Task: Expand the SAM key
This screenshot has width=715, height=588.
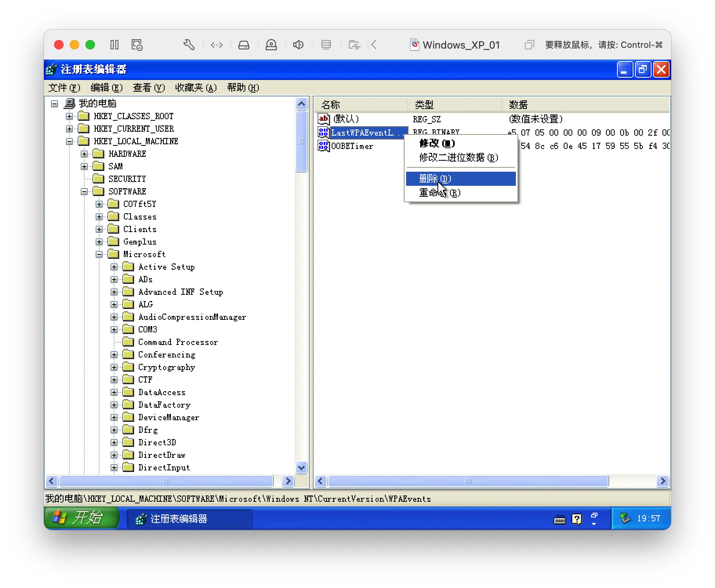Action: tap(84, 167)
